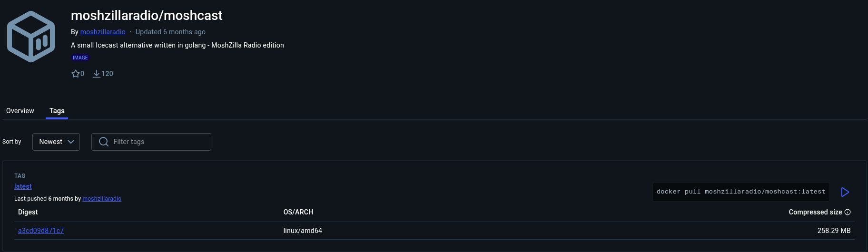Click the 258.29 MB compressed size value
The image size is (868, 252).
pyautogui.click(x=834, y=231)
